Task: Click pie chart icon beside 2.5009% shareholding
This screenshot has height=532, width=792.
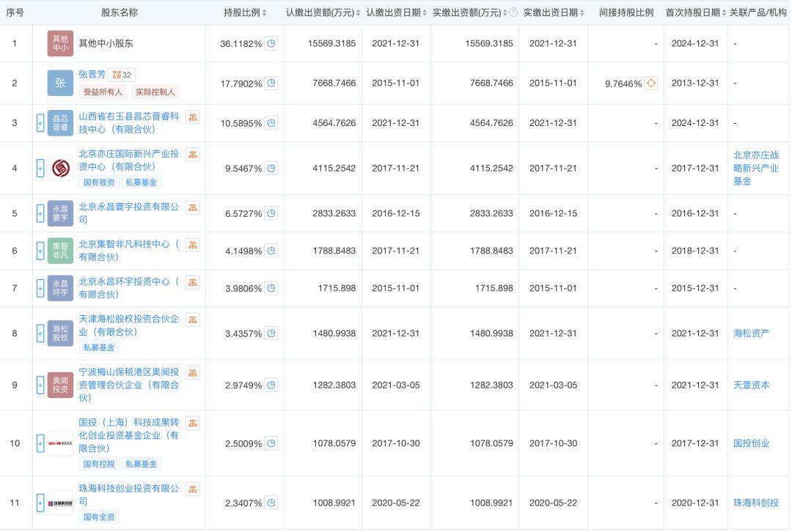Action: pos(271,443)
